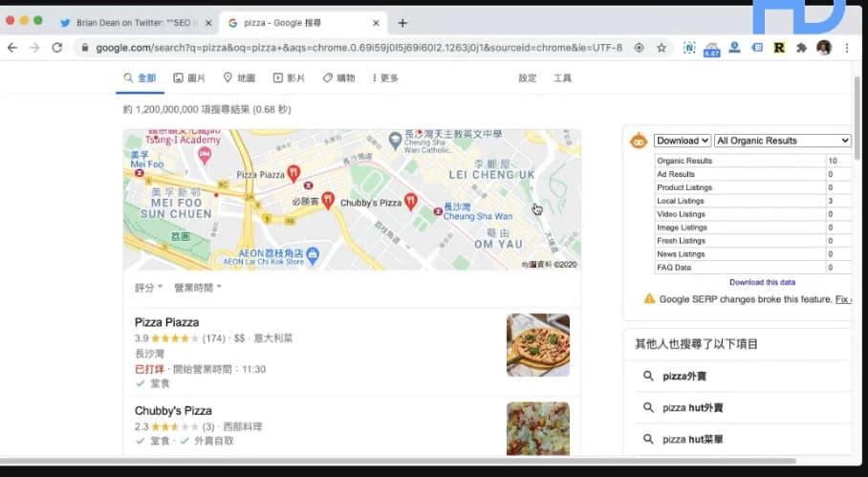Open the Pizza Piazza listing title
Viewport: 868px width, 477px height.
click(166, 322)
